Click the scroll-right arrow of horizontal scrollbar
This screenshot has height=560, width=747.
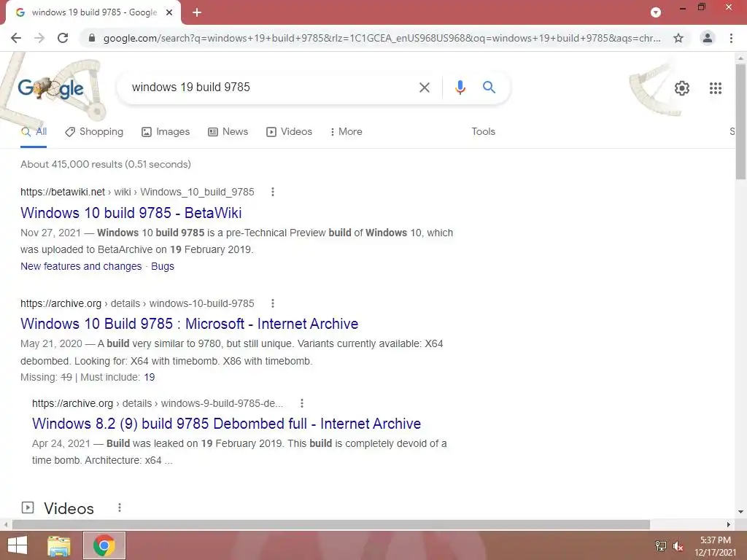(729, 524)
